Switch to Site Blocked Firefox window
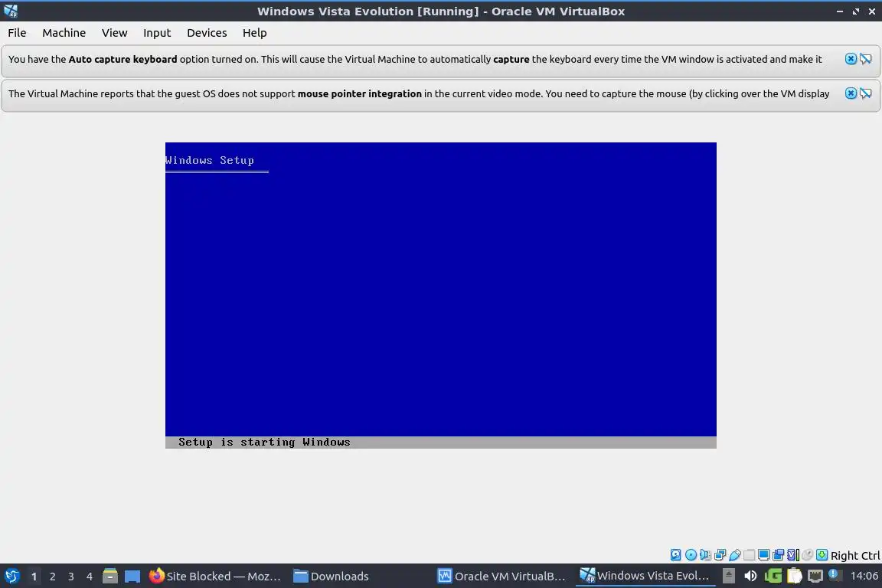 point(215,576)
